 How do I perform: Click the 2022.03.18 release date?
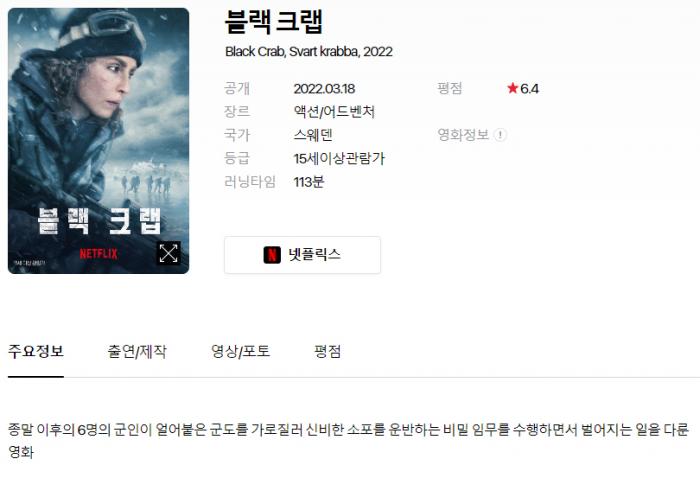coord(324,88)
